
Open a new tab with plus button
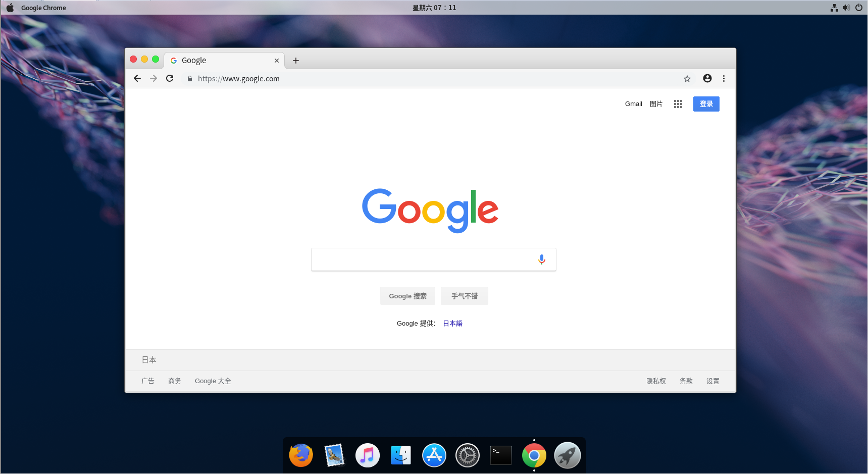(296, 61)
